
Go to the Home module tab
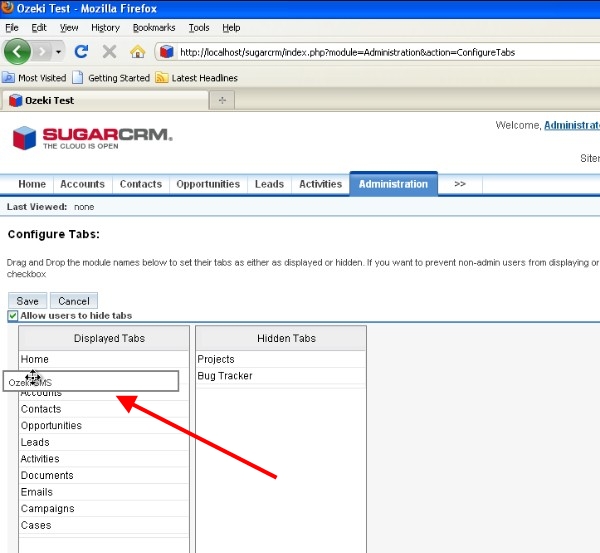(x=32, y=184)
